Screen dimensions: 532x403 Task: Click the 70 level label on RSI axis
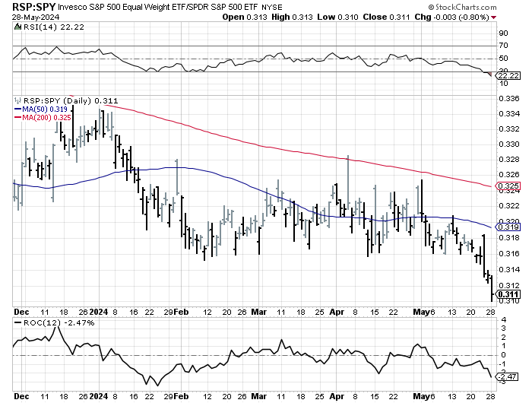click(x=503, y=46)
